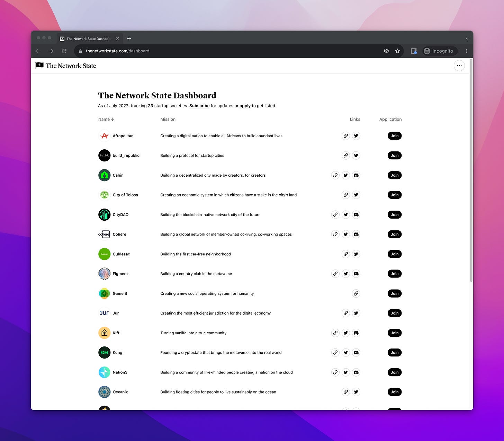
Task: Go back with browser back arrow
Action: click(x=38, y=51)
